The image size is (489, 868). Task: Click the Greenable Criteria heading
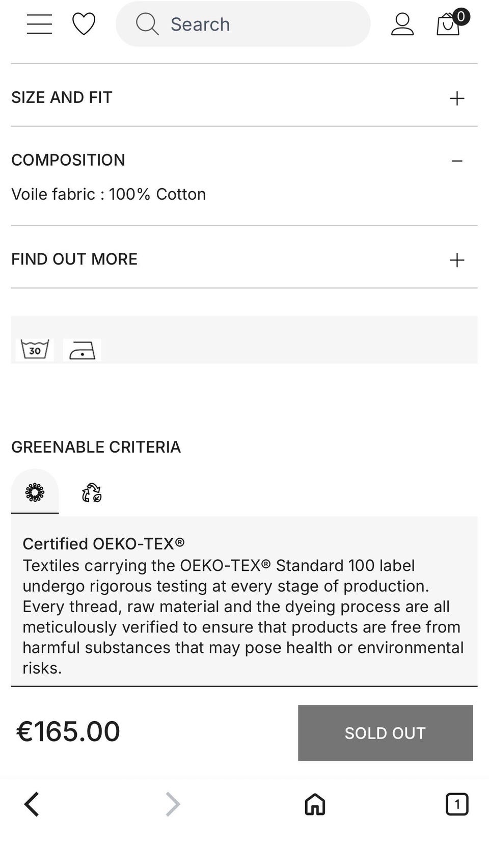point(96,447)
